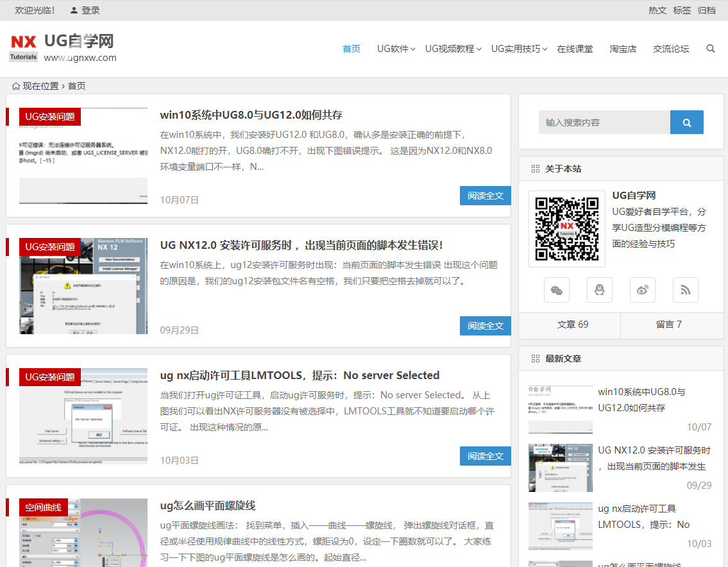This screenshot has width=728, height=567.
Task: Expand the UG软件 dropdown menu
Action: click(396, 49)
